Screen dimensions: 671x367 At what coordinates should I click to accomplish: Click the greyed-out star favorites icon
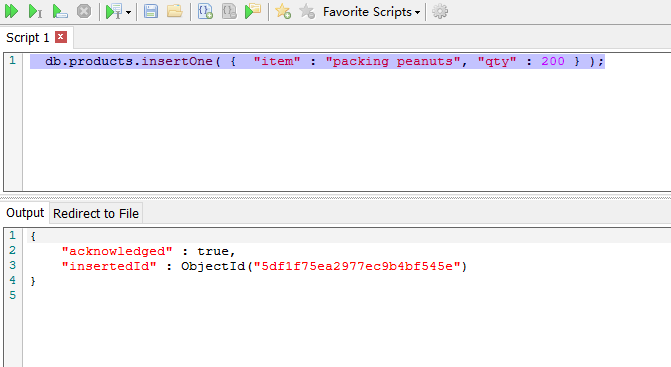(x=307, y=12)
